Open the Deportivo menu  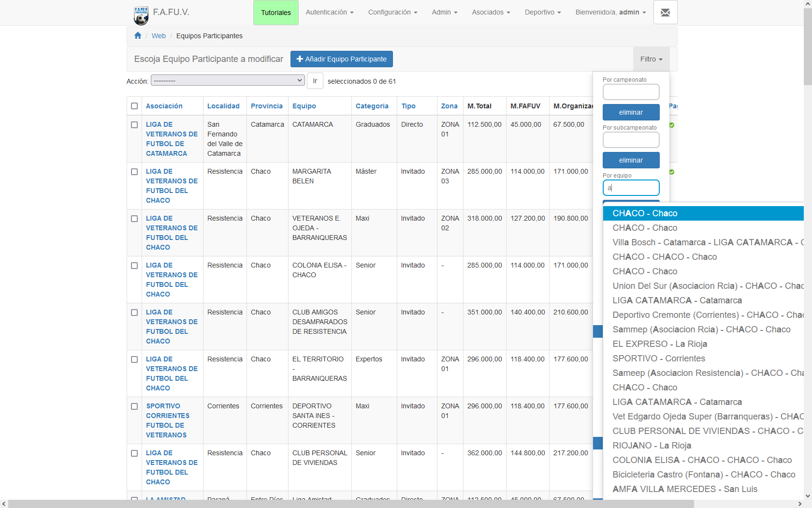pyautogui.click(x=542, y=13)
